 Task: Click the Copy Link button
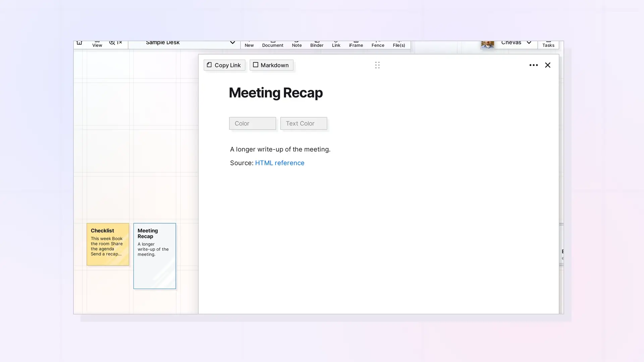coord(224,65)
